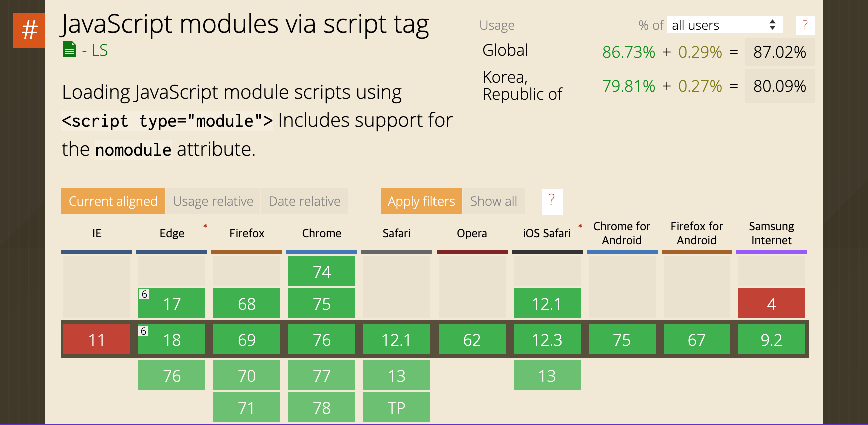Click Global supported 86.73% value
The image size is (868, 425).
(x=629, y=52)
